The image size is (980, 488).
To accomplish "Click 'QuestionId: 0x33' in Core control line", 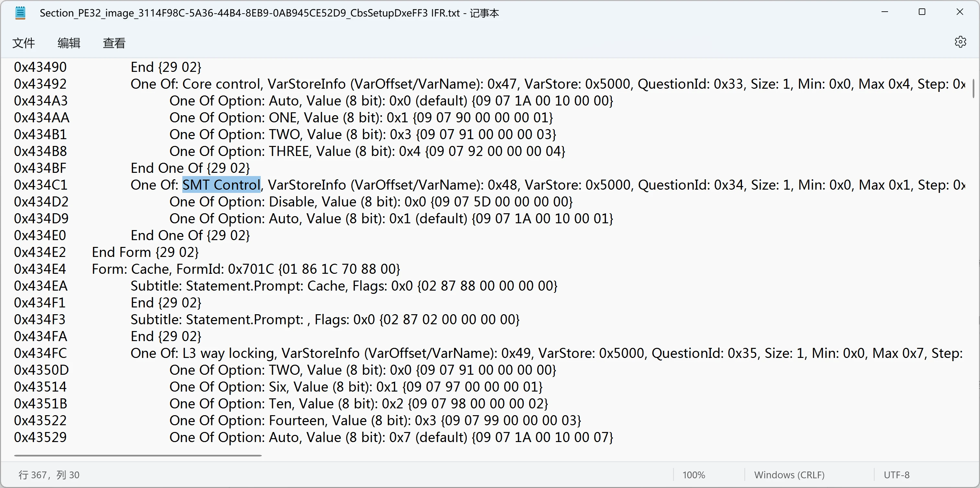I will (690, 83).
